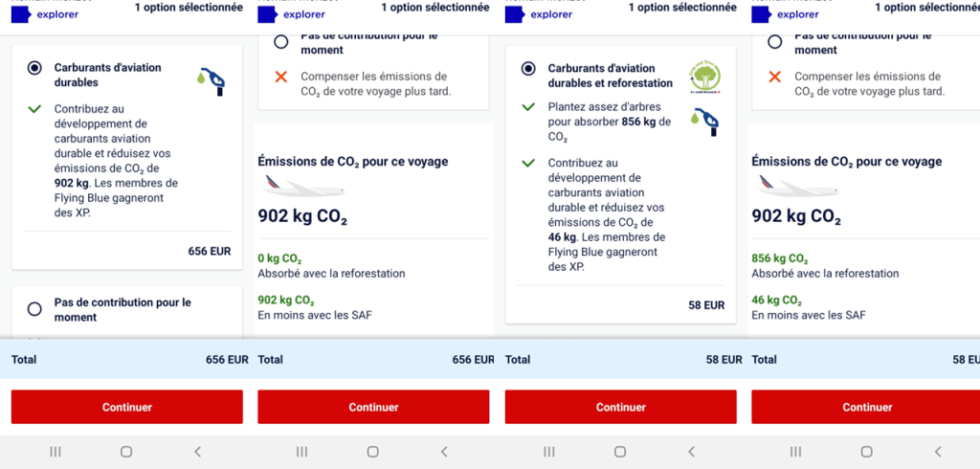Screen dimensions: 980x469
Task: Tap the red X above the 856 kg emissions summary
Action: point(775,77)
